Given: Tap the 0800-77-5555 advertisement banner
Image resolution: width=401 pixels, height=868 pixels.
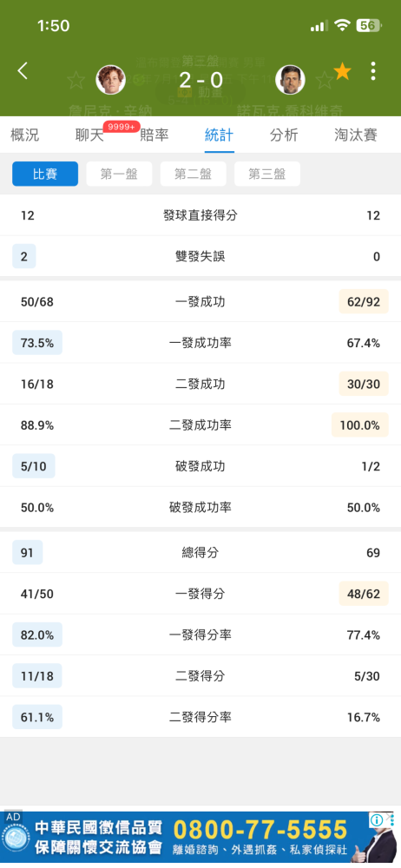Looking at the screenshot, I should [200, 837].
